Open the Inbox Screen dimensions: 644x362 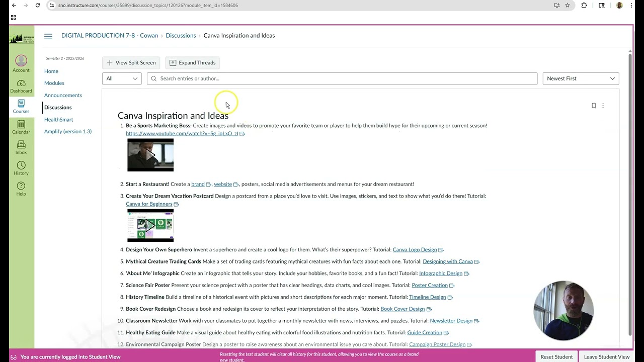[21, 148]
